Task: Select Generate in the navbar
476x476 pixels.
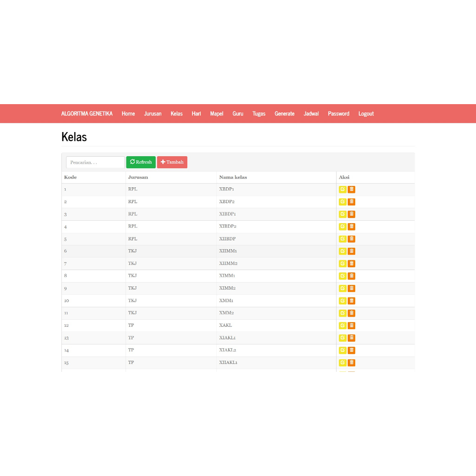Action: point(284,113)
